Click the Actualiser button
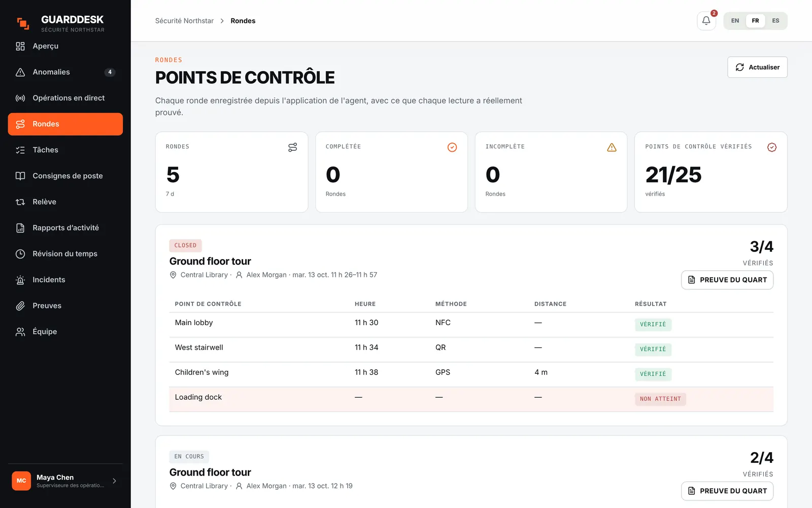This screenshot has width=812, height=508. (757, 67)
